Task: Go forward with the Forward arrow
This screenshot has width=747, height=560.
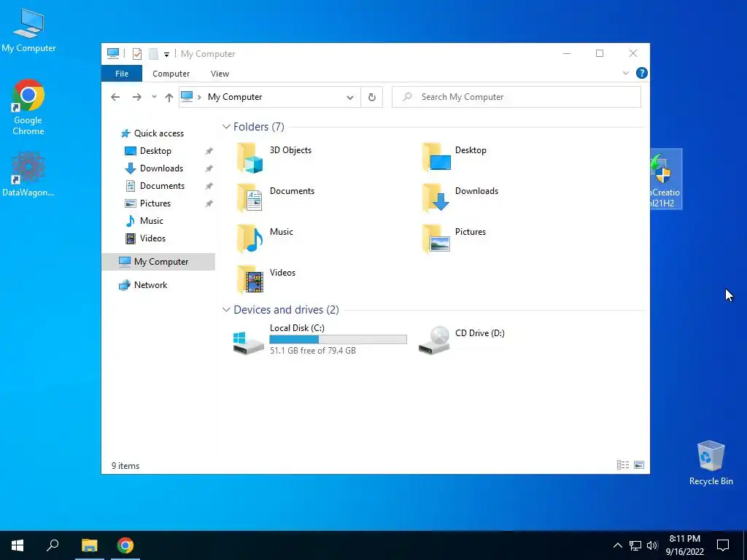Action: [136, 97]
